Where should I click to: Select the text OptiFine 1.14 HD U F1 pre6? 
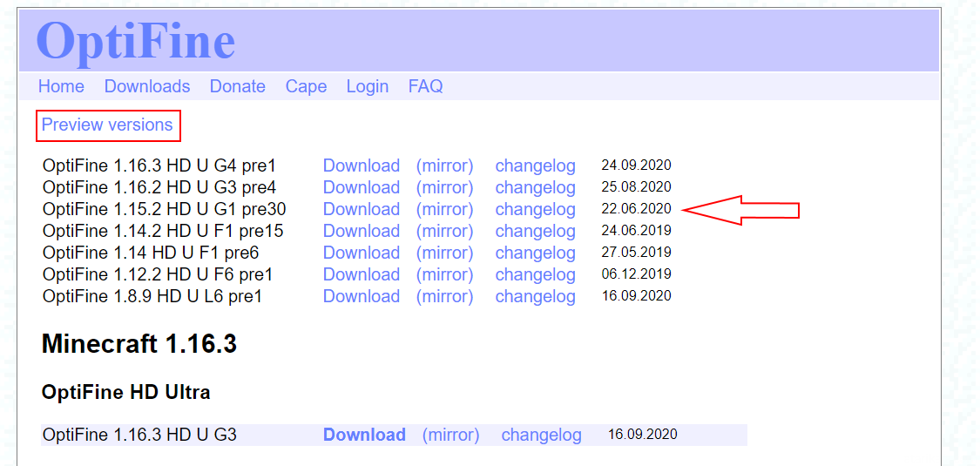tap(150, 253)
